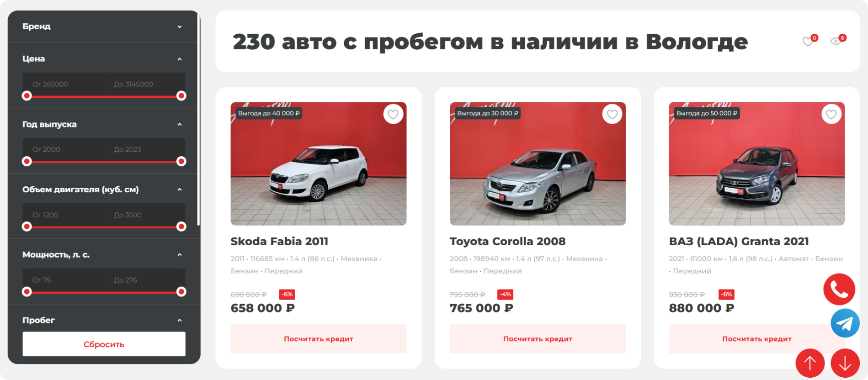Open the Telegram chat icon

(x=845, y=323)
